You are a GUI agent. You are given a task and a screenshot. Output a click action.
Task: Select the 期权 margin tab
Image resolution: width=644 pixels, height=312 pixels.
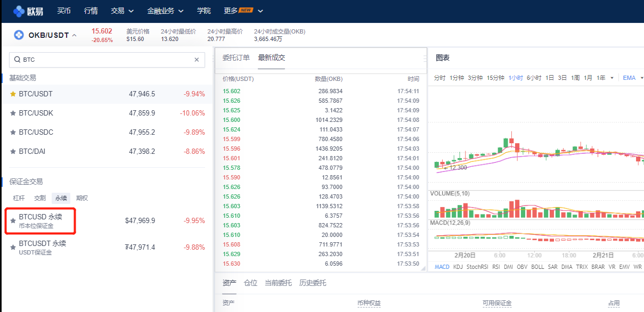click(82, 198)
